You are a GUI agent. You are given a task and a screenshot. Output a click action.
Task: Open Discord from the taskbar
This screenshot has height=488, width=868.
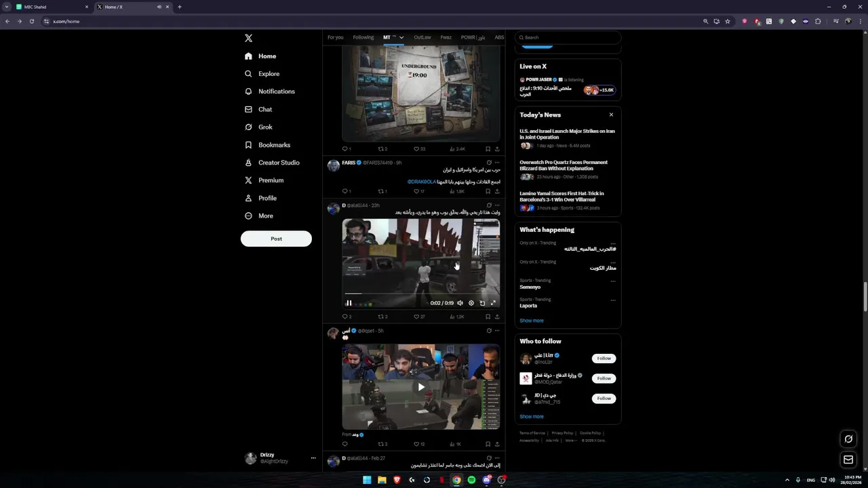coord(487,480)
